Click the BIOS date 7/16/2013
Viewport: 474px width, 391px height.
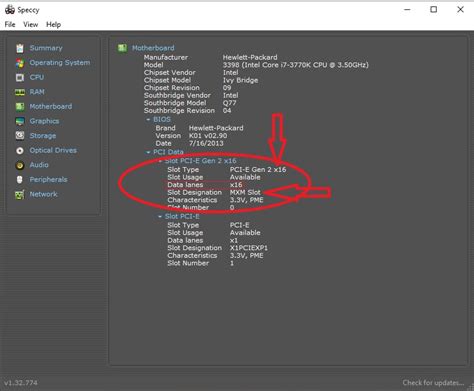tap(206, 143)
